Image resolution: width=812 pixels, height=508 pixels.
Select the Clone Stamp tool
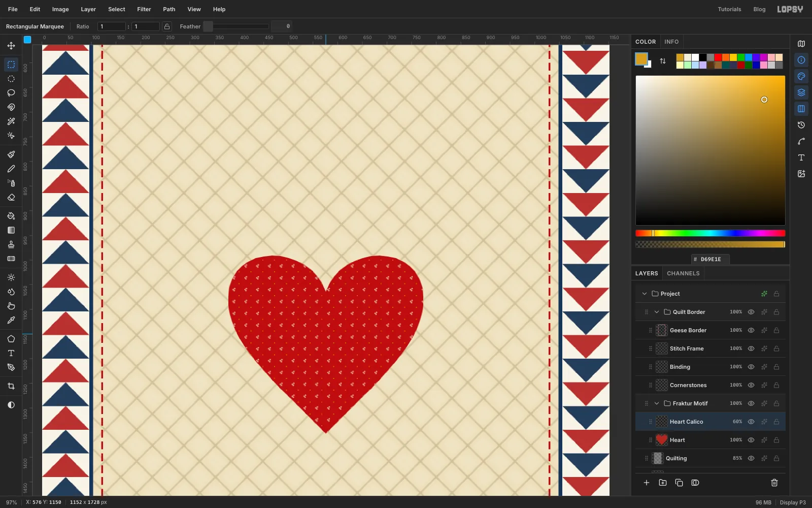coord(11,244)
